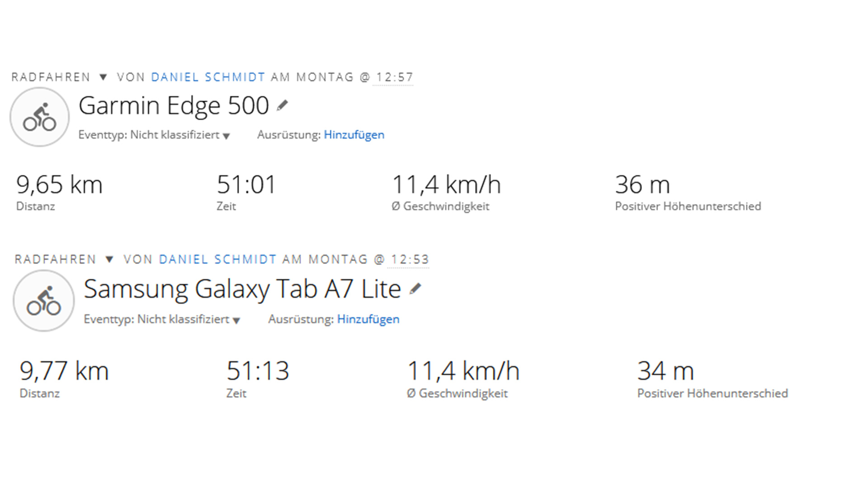
Task: Edit the Samsung Galaxy Tab A7 Lite title pencil
Action: pyautogui.click(x=415, y=289)
